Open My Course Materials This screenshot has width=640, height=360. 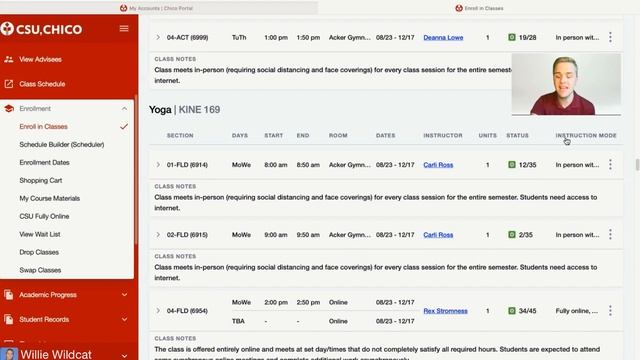tap(49, 198)
